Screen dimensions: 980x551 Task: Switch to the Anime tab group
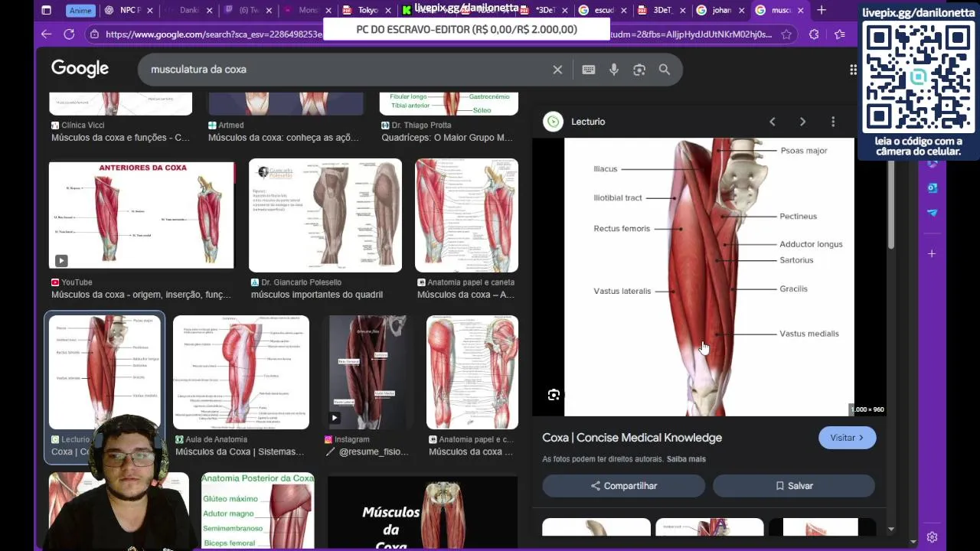(80, 10)
